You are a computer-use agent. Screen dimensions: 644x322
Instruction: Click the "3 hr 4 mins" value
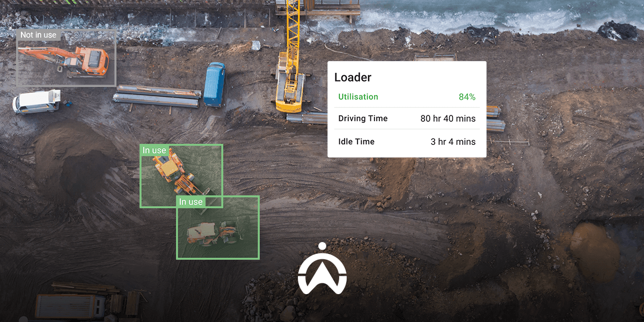453,142
